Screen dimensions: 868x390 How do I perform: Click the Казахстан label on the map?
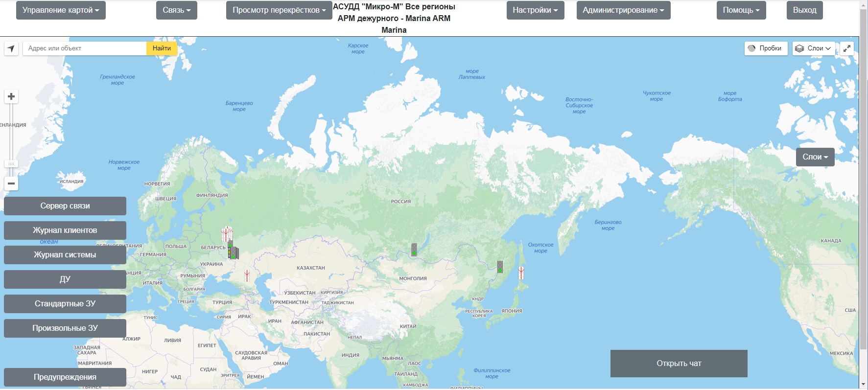pos(311,268)
